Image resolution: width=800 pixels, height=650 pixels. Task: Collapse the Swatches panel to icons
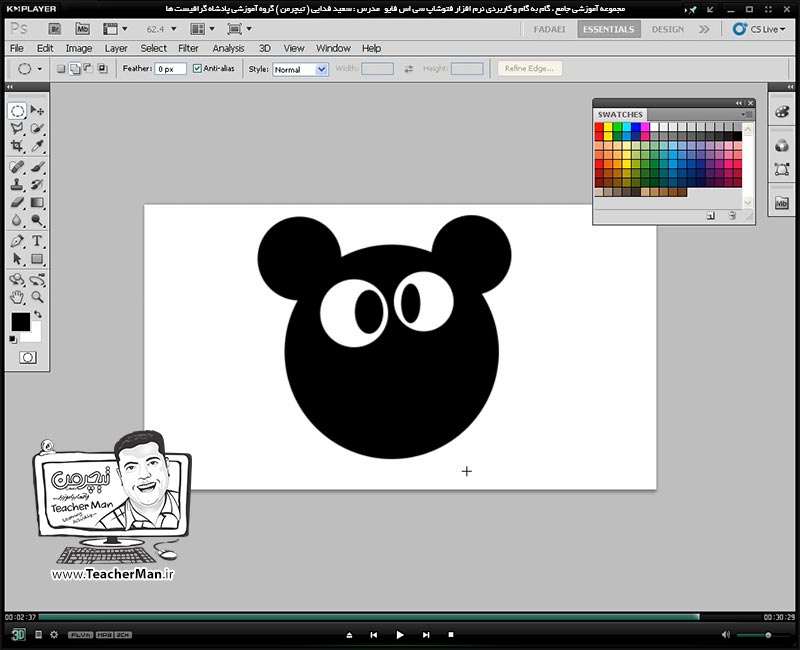(739, 103)
